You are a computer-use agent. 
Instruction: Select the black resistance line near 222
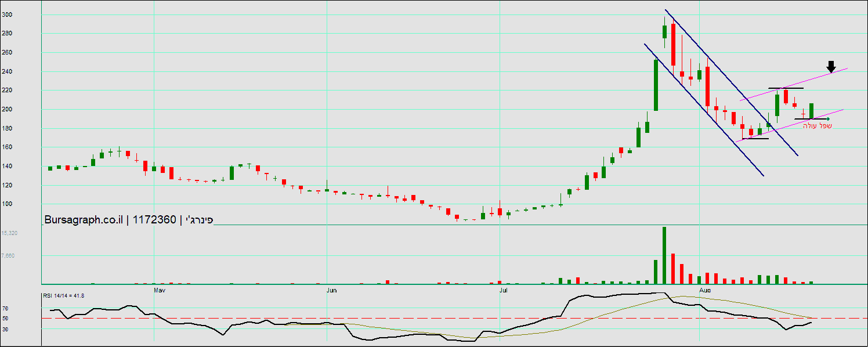pyautogui.click(x=786, y=88)
